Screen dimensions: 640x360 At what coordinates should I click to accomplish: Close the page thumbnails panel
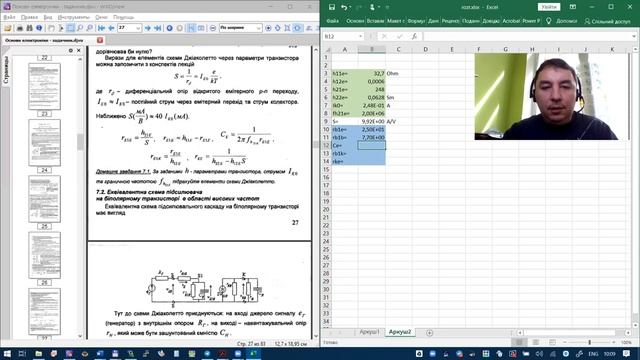(x=79, y=50)
